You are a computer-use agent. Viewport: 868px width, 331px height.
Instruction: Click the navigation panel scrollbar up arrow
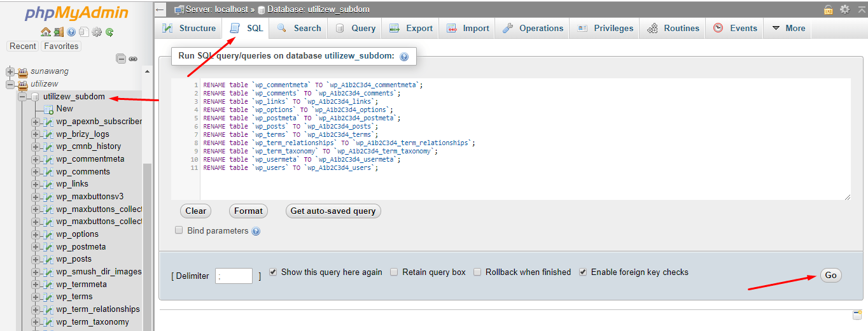coord(148,71)
